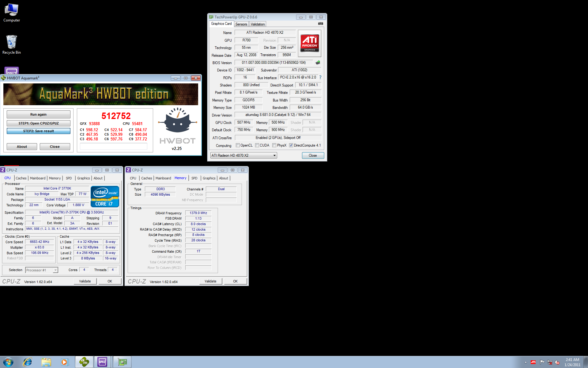
Task: Click the ATI tray icon
Action: [533, 362]
